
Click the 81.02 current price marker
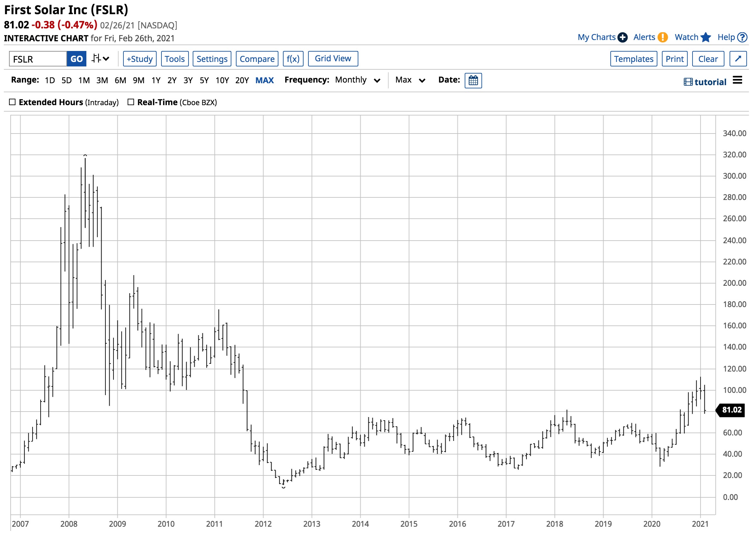tap(731, 410)
